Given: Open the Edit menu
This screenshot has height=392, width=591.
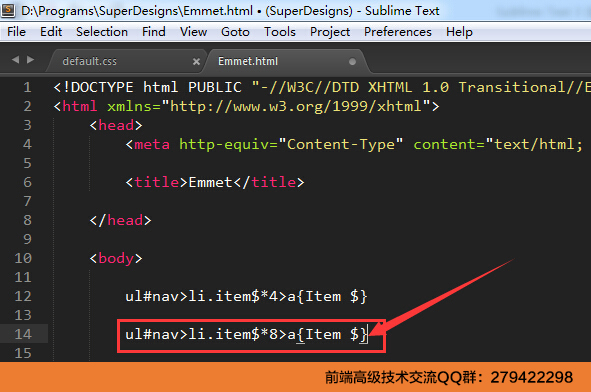Looking at the screenshot, I should (x=51, y=32).
